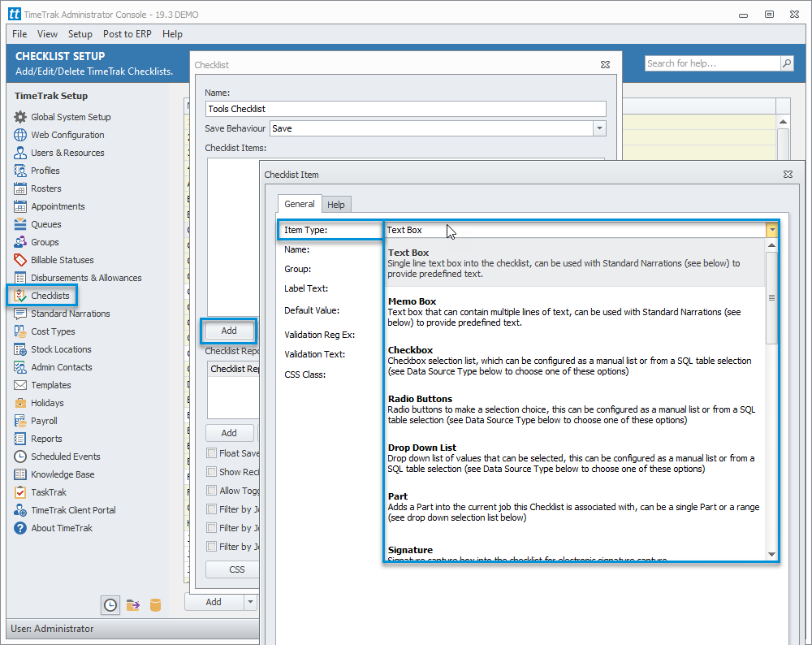
Task: Click Add under Checklist Reports
Action: click(229, 433)
